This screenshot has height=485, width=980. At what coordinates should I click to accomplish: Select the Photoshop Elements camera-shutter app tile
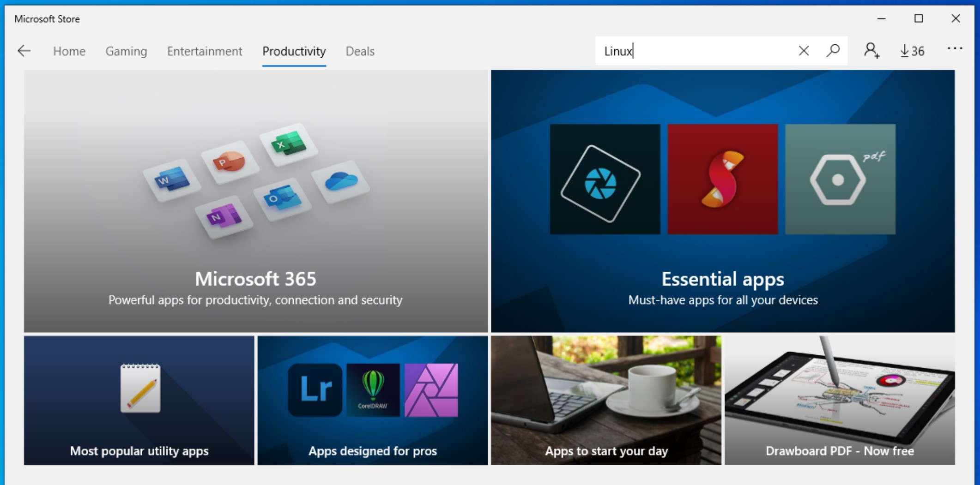coord(605,179)
